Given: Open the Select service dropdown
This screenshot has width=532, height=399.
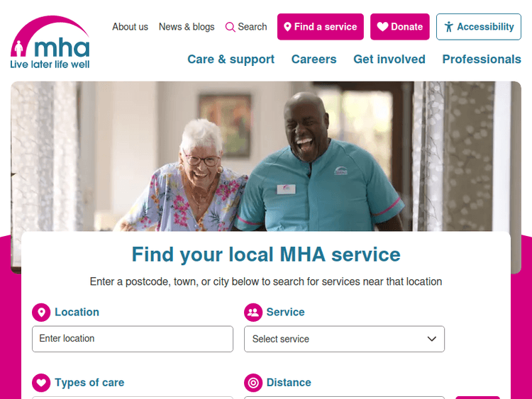Looking at the screenshot, I should click(344, 339).
